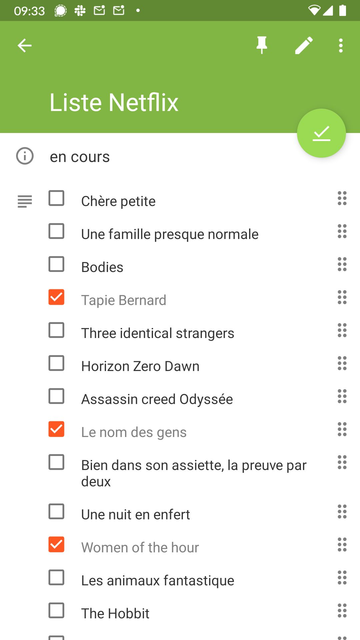
Task: Tap drag handle for Chère petite
Action: coord(342,198)
